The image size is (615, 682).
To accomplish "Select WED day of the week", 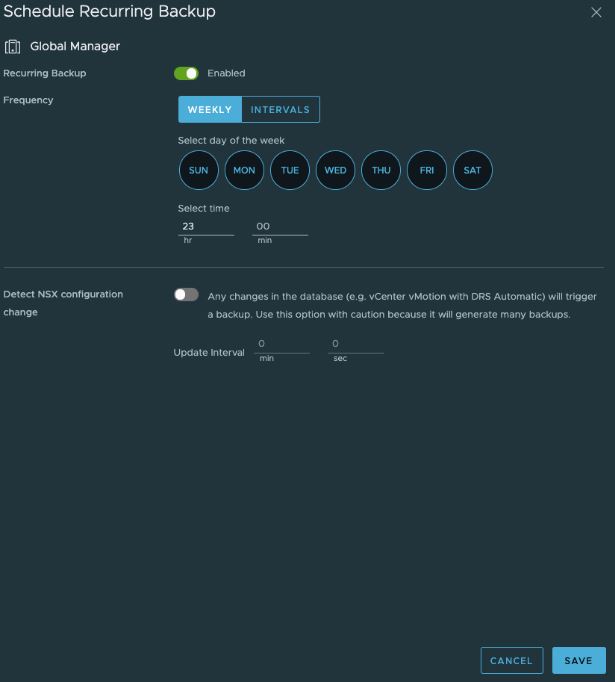I will click(x=335, y=170).
